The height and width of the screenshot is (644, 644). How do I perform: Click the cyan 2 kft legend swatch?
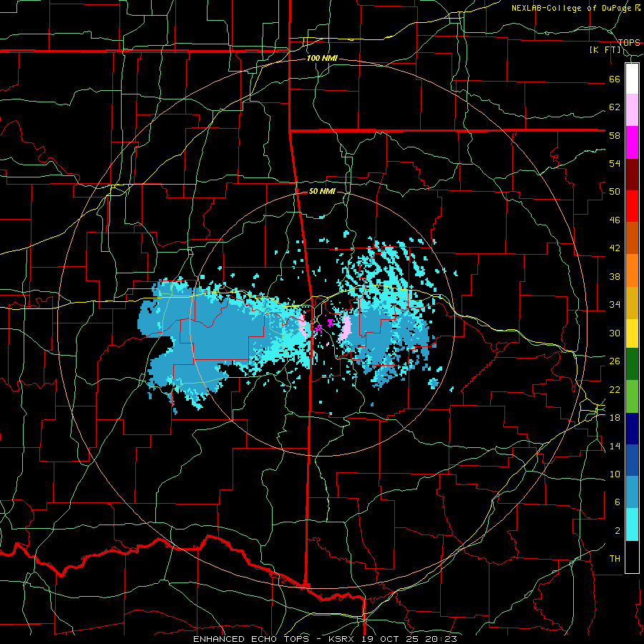point(632,525)
